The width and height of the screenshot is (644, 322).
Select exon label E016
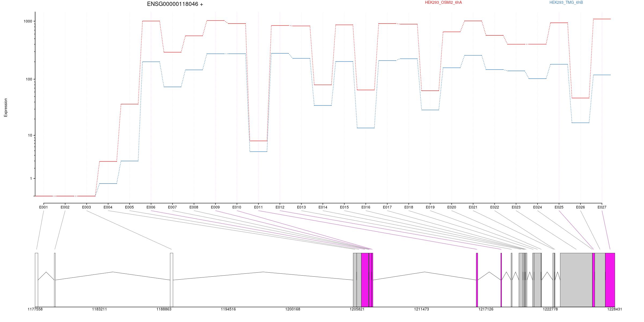pos(366,207)
